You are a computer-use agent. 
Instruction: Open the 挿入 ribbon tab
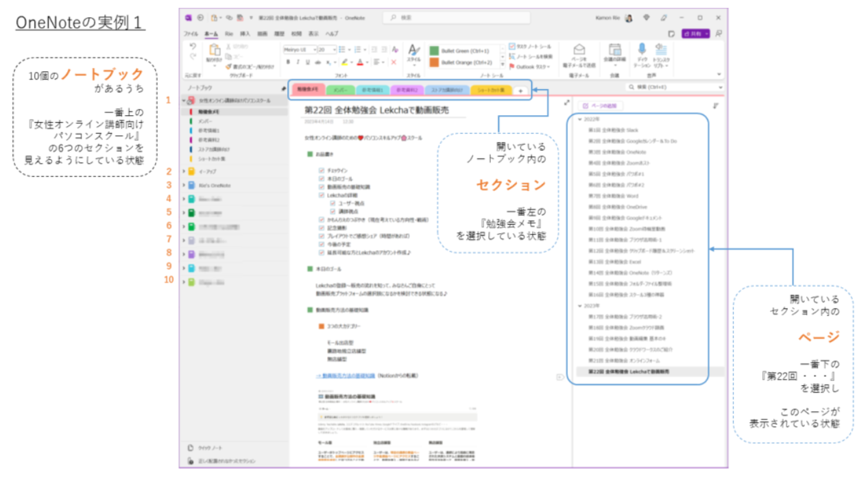(245, 33)
